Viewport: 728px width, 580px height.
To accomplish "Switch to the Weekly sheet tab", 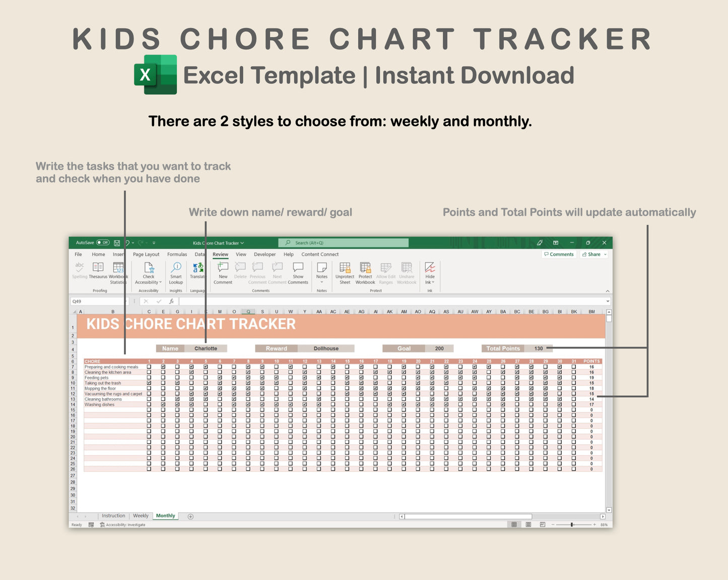I will click(x=141, y=516).
